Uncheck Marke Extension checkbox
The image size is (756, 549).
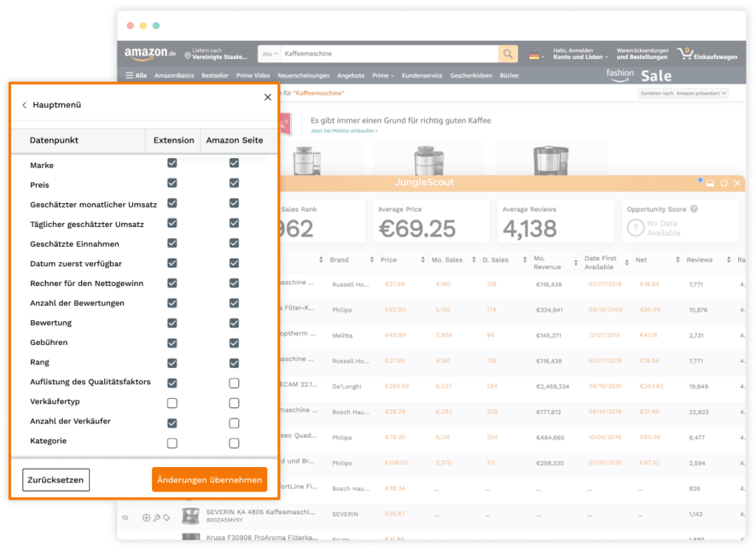click(172, 163)
